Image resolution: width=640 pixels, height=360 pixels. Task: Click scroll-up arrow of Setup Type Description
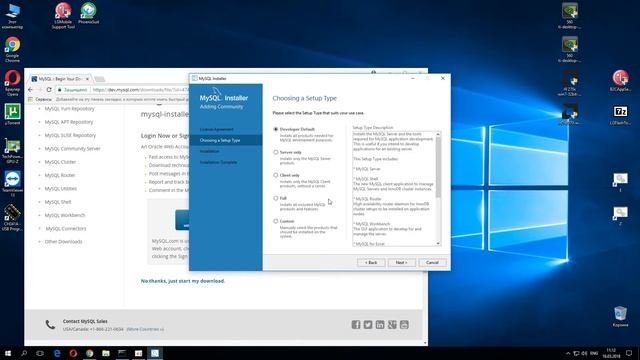point(438,134)
